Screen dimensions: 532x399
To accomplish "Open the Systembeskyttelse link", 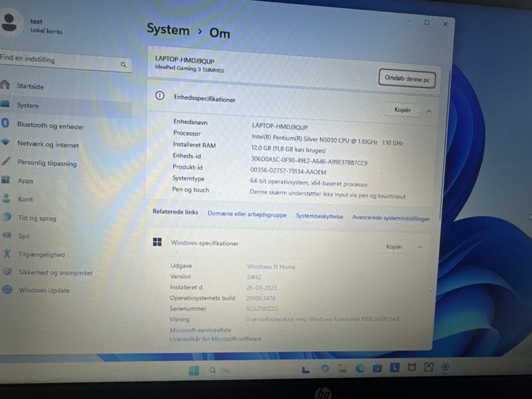I will (319, 216).
